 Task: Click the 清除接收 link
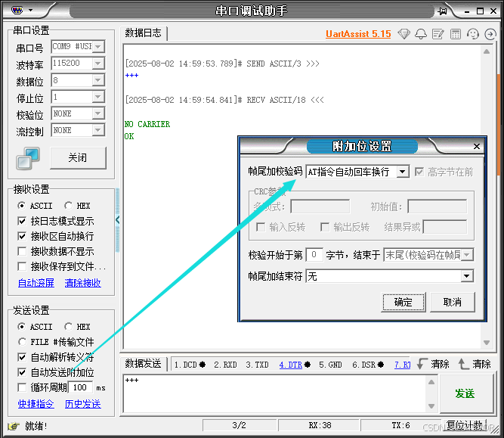83,283
